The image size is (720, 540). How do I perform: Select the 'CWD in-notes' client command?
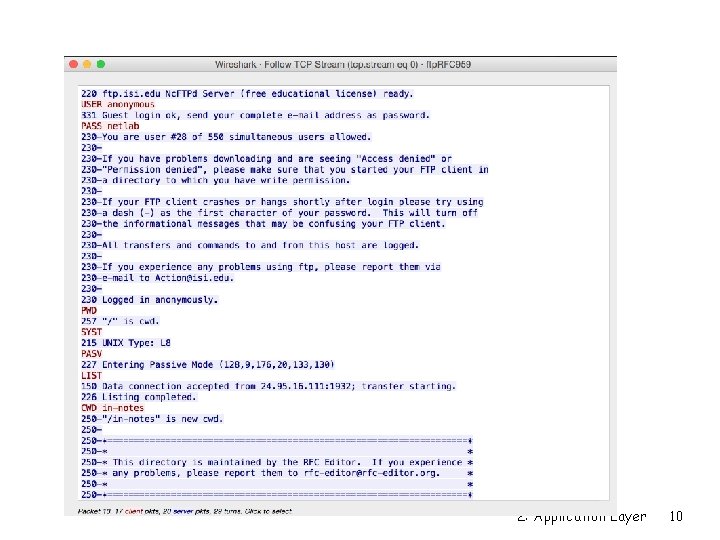[x=112, y=408]
